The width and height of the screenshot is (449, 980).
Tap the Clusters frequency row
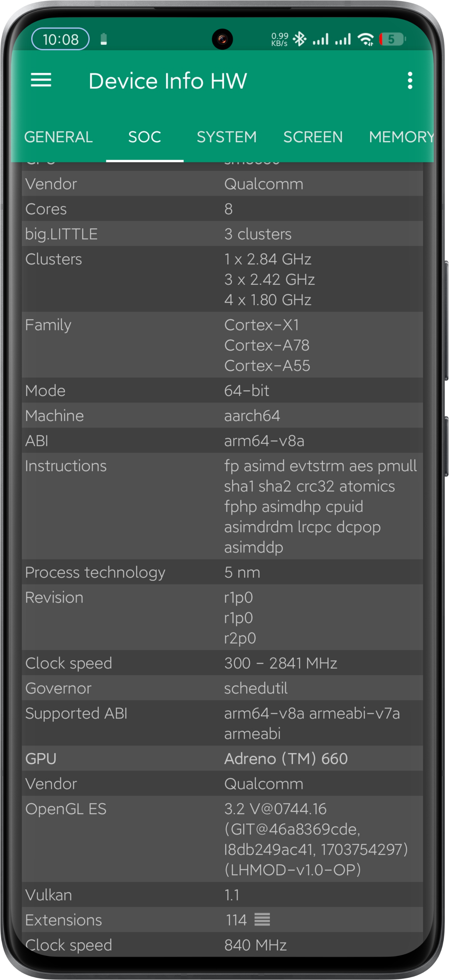click(222, 279)
